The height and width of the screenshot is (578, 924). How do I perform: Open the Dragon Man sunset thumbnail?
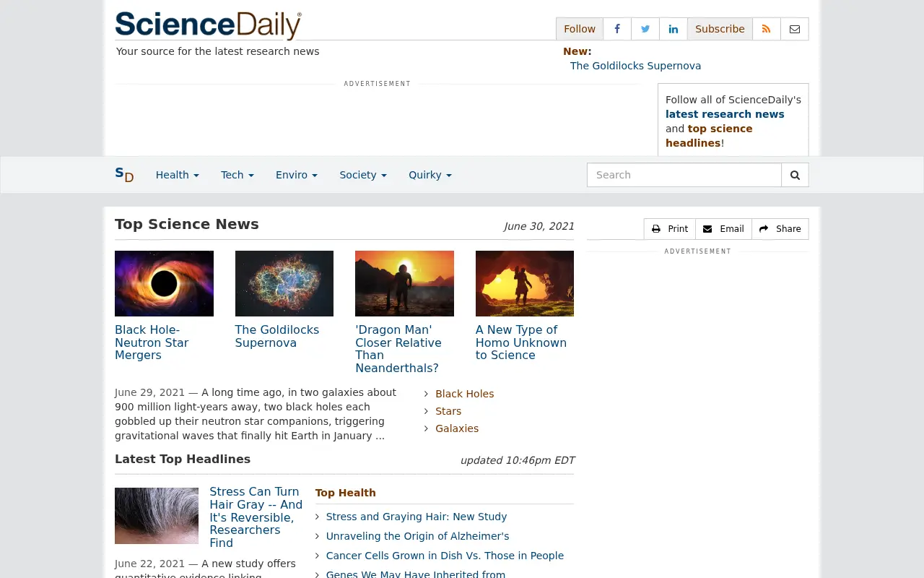coord(404,283)
